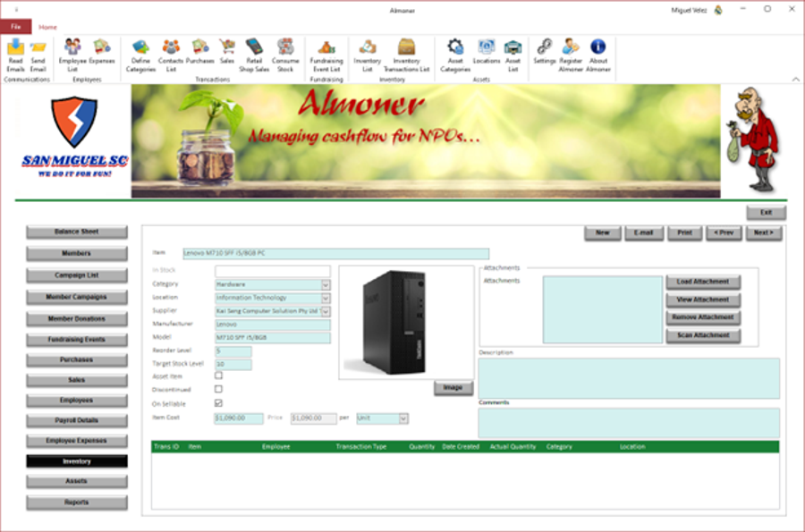Show About Almoner info
Viewport: 805px width, 532px height.
click(598, 55)
